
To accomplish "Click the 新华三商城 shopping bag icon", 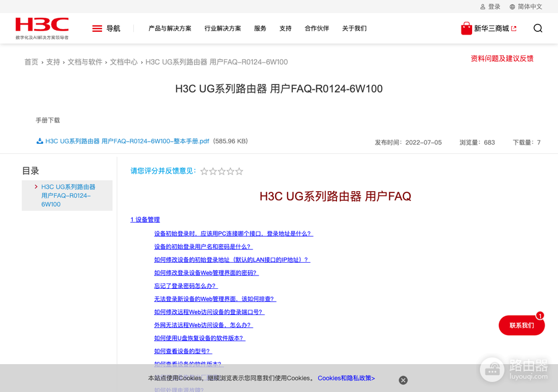I will coord(466,28).
